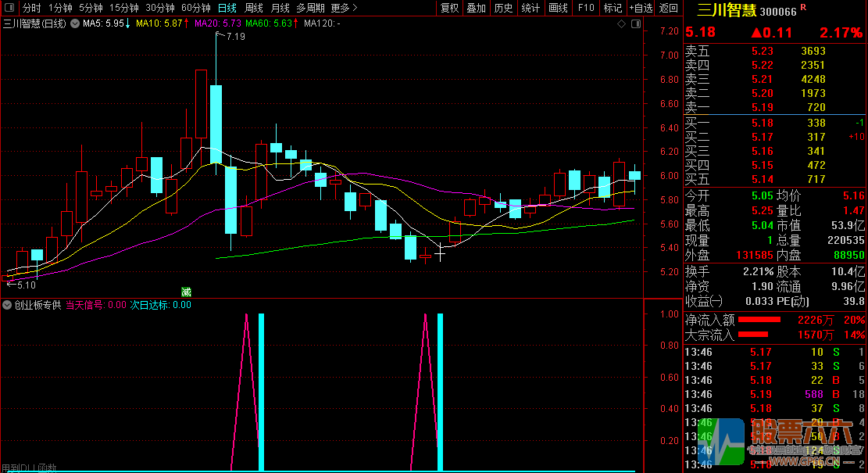Switch to the 分时 intraday view
This screenshot has width=868, height=473.
tap(31, 8)
